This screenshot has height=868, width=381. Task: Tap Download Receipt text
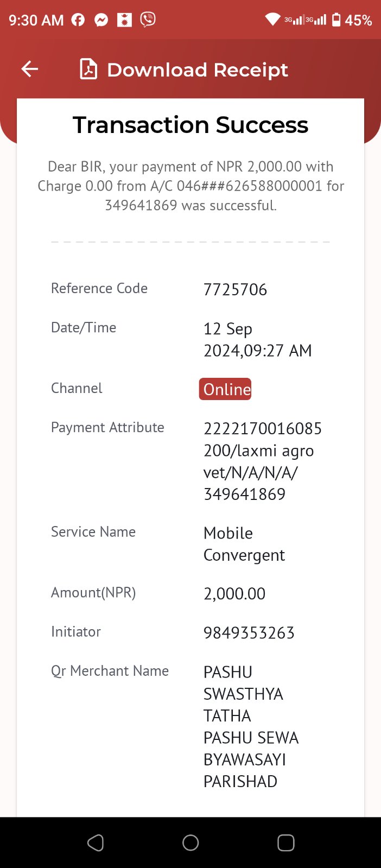tap(198, 69)
